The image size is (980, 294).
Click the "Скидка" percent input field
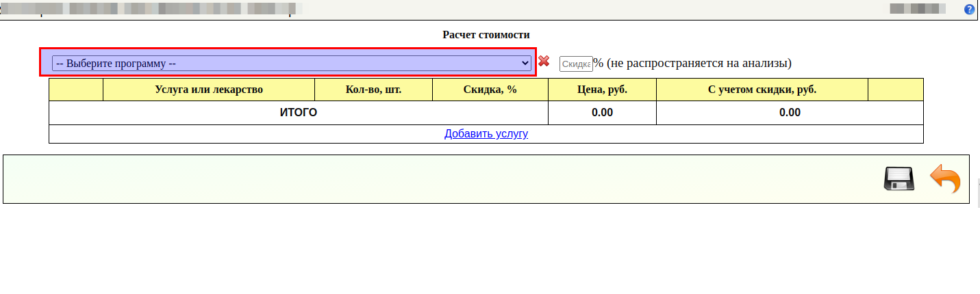pos(575,64)
